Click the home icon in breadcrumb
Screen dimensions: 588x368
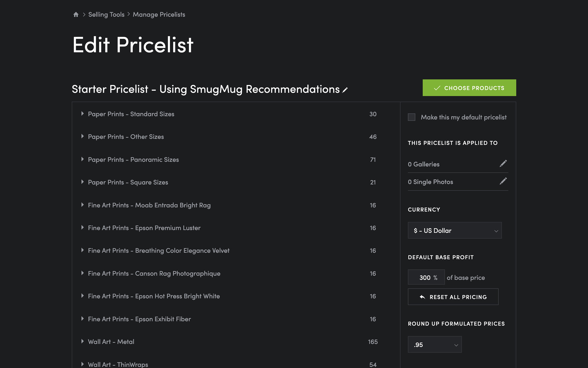76,14
